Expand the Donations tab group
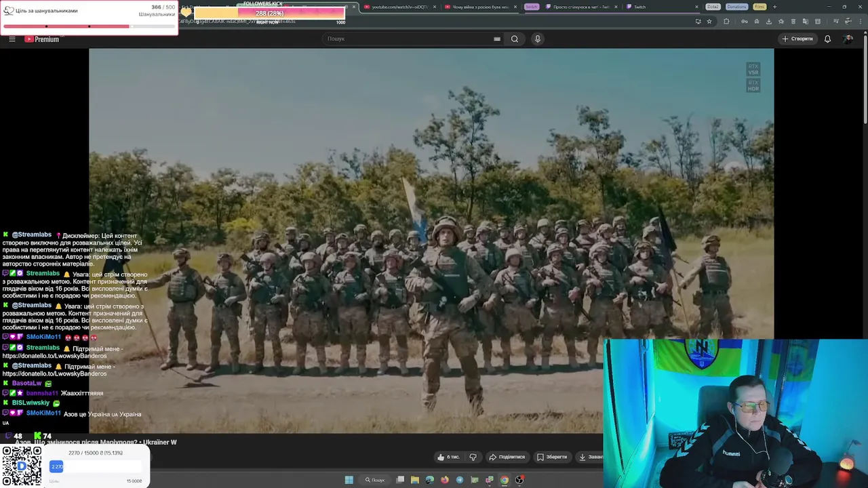This screenshot has width=868, height=488. click(736, 7)
